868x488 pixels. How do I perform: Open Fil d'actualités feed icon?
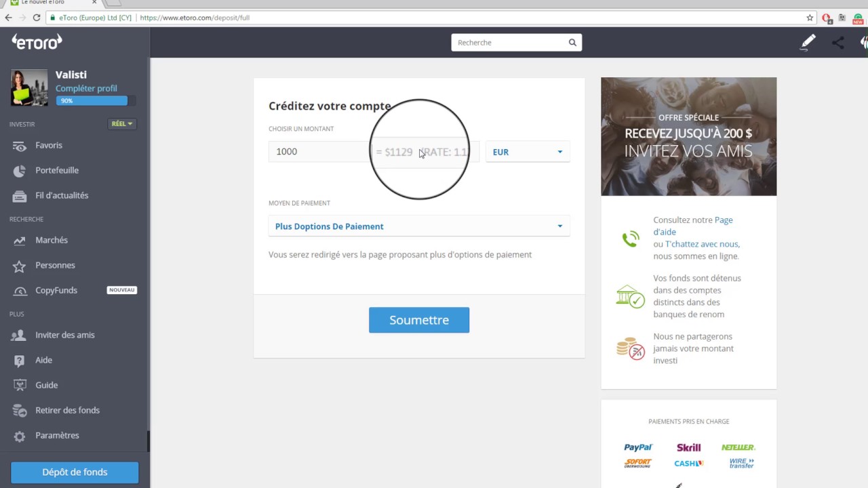[x=20, y=196]
